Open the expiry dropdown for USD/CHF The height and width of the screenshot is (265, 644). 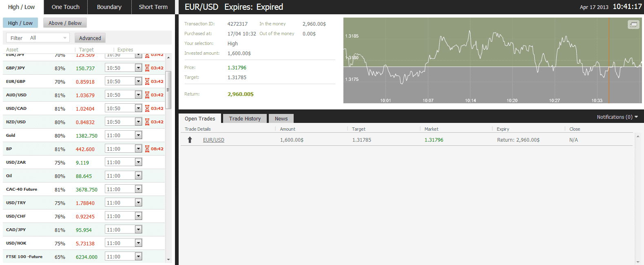pos(139,216)
